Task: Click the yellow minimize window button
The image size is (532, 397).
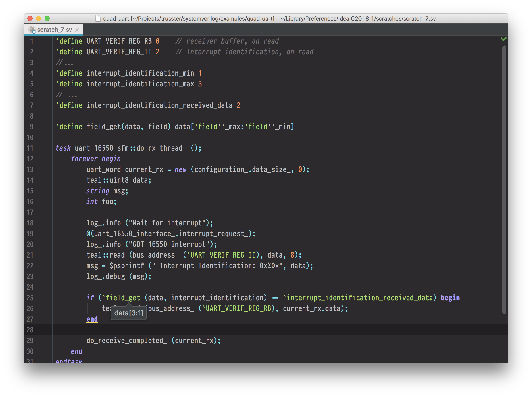Action: click(x=39, y=19)
